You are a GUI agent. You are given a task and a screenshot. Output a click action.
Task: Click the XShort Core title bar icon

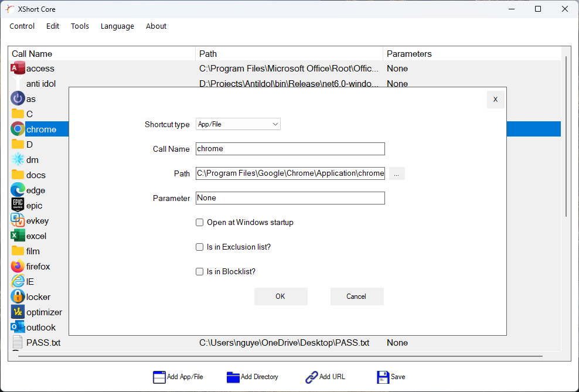[x=10, y=9]
